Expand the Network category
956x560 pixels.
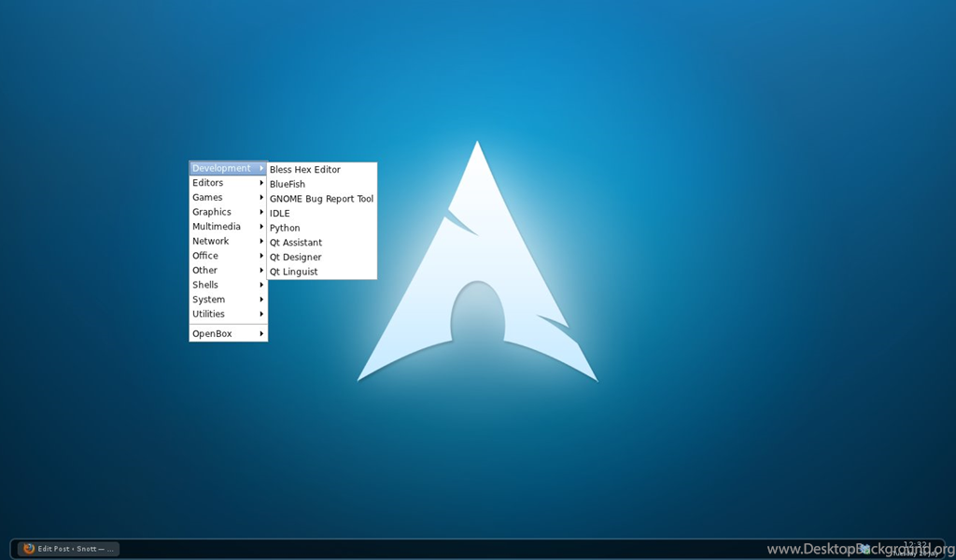click(228, 242)
